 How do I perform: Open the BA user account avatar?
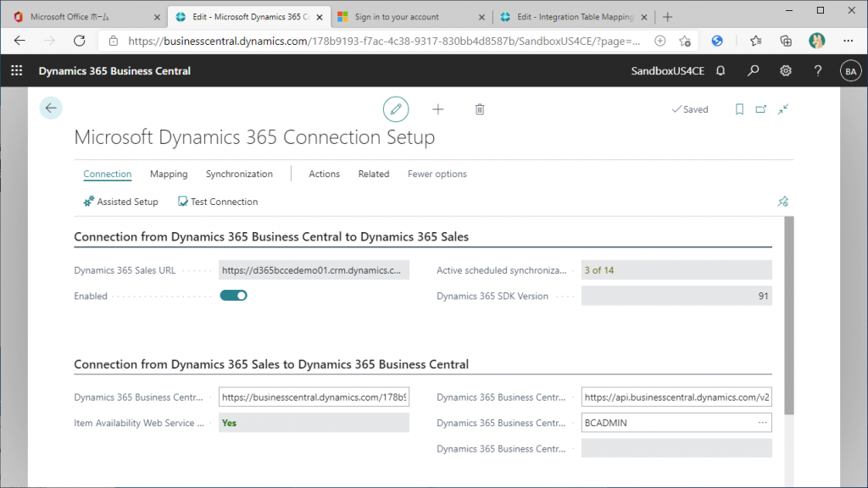click(851, 71)
